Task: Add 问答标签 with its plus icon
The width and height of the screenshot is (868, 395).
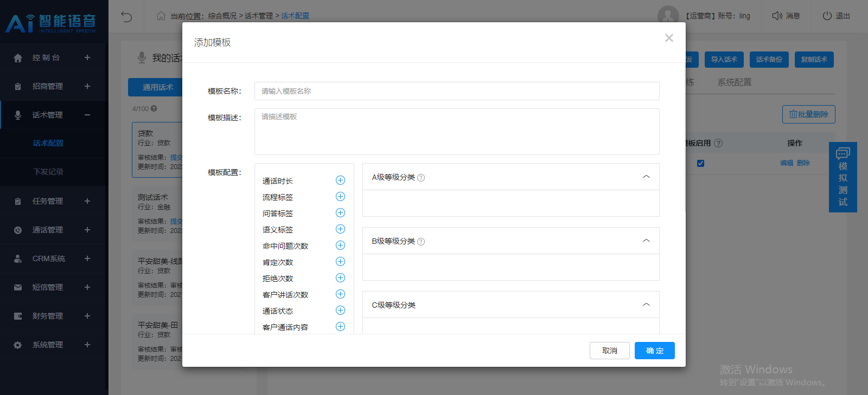Action: pos(340,213)
